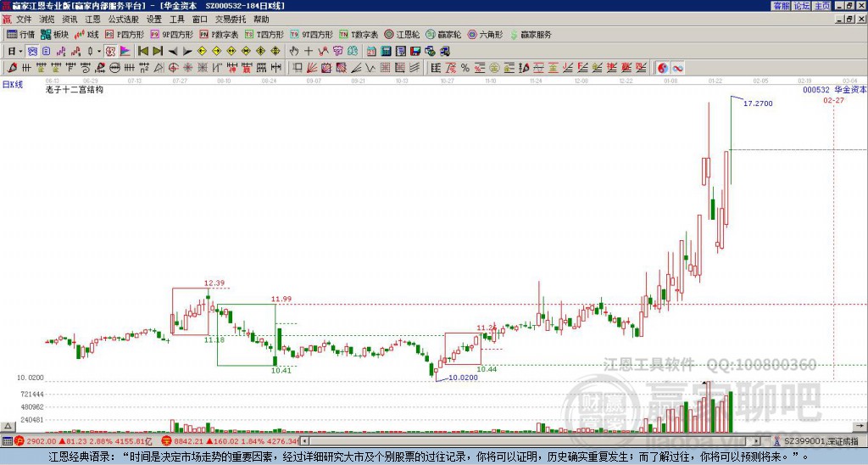
Task: Jump to last bar with green skip-forward icon
Action: tap(158, 52)
